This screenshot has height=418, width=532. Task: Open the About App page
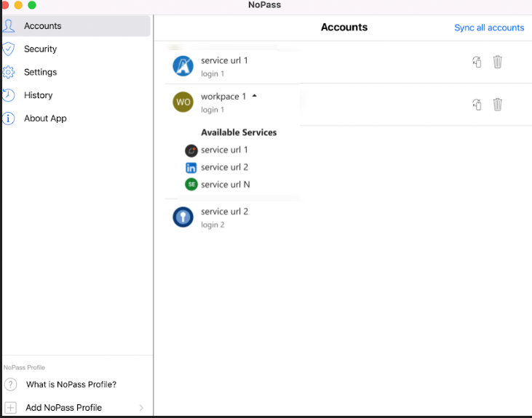pyautogui.click(x=45, y=118)
